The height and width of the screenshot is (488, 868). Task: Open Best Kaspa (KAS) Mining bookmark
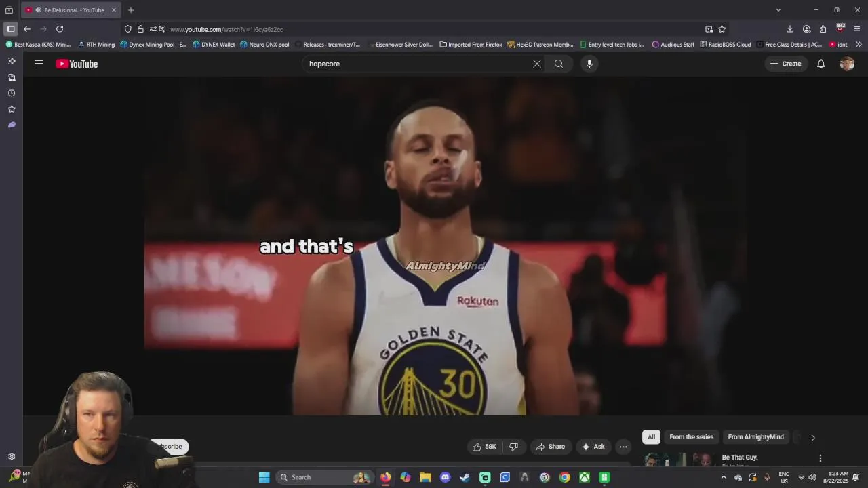tap(38, 45)
